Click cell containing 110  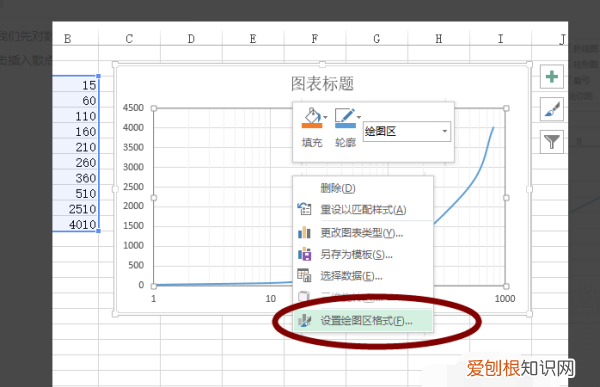75,116
